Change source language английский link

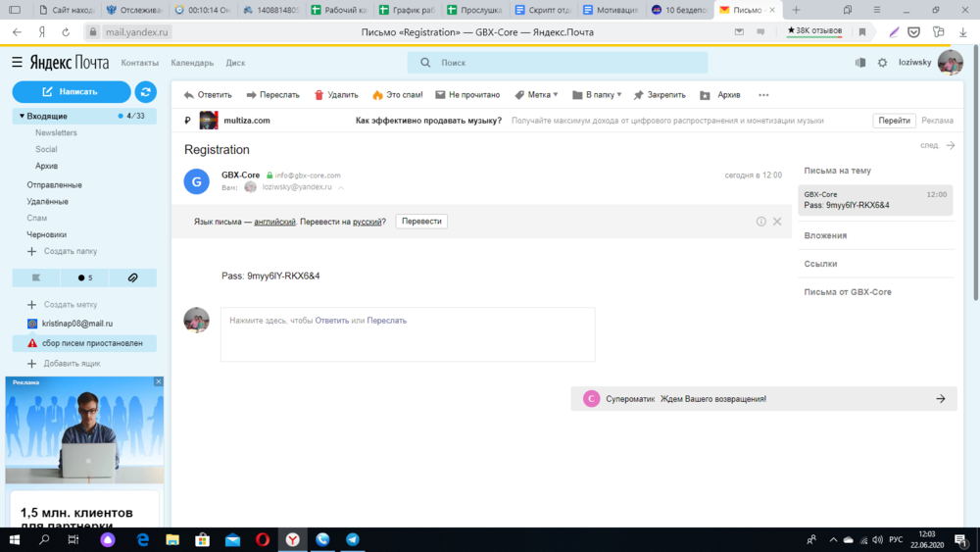point(274,222)
